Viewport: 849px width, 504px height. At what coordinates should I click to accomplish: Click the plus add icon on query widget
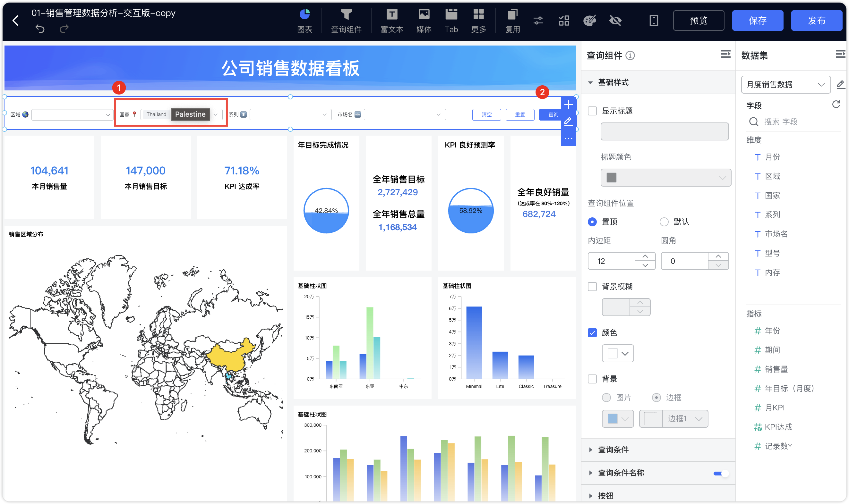click(568, 105)
